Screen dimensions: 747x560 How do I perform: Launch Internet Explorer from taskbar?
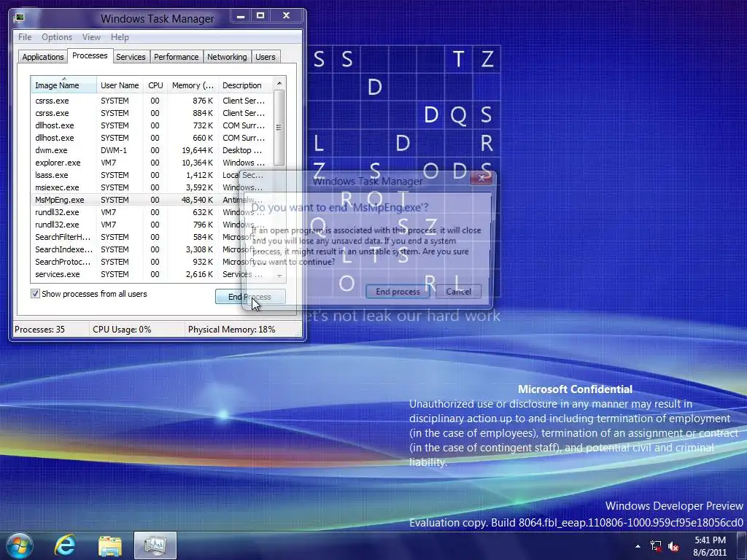tap(65, 545)
